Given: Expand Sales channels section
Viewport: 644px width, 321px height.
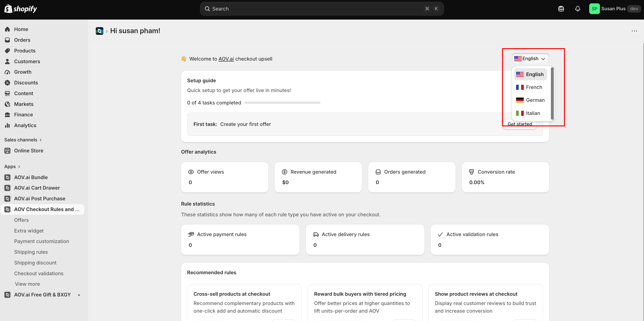Looking at the screenshot, I should (x=23, y=140).
